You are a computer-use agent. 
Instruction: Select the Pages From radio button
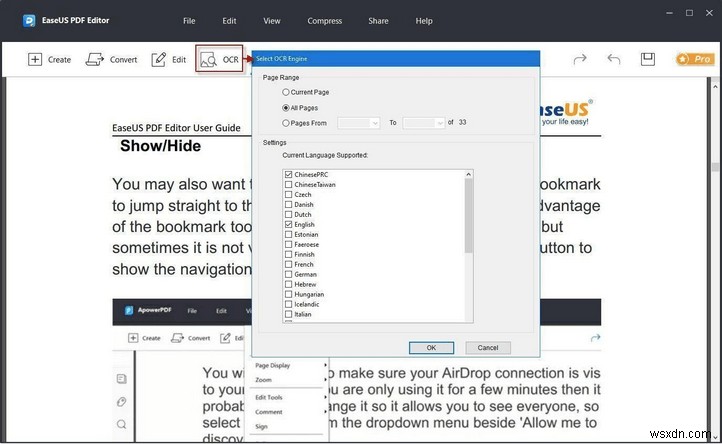click(x=286, y=123)
